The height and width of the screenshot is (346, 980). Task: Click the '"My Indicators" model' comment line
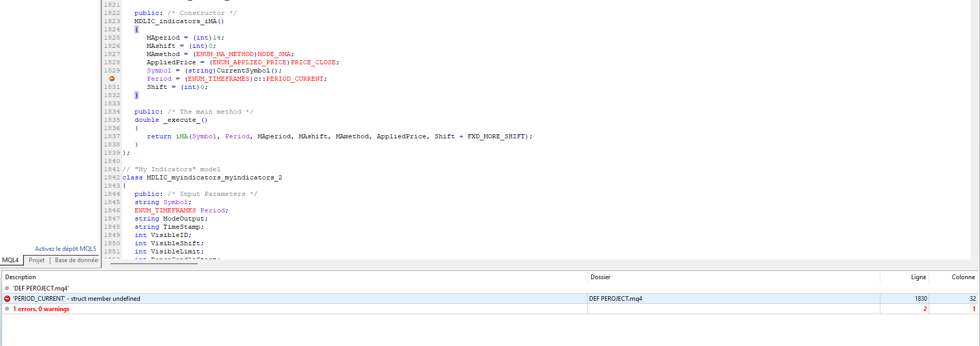(x=172, y=169)
